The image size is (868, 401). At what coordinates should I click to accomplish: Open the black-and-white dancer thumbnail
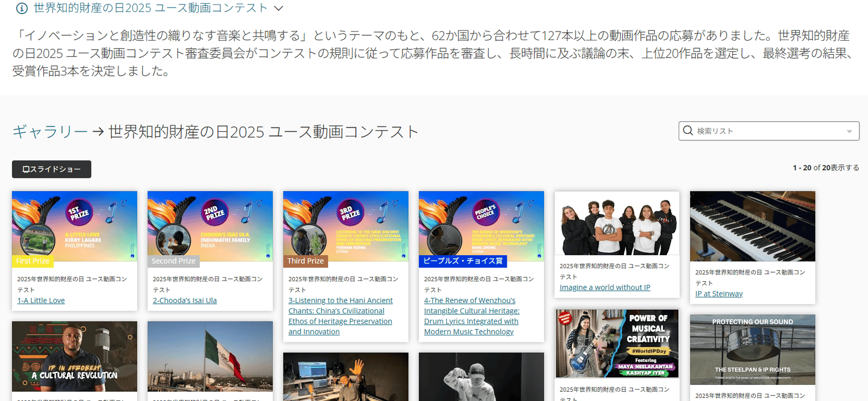point(481,377)
